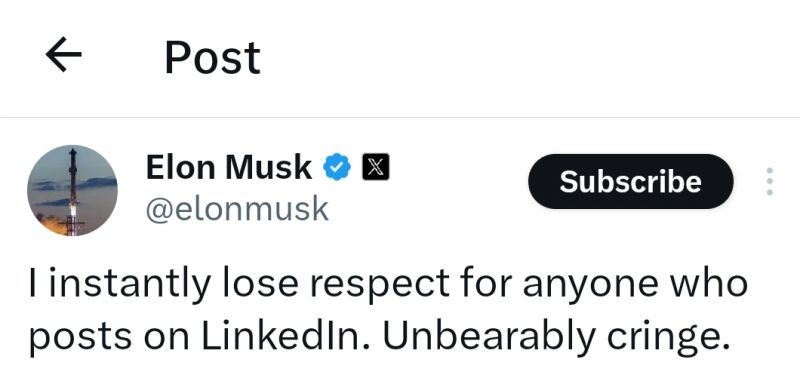
Task: Open Elon Musk's rocket profile picture
Action: [72, 190]
